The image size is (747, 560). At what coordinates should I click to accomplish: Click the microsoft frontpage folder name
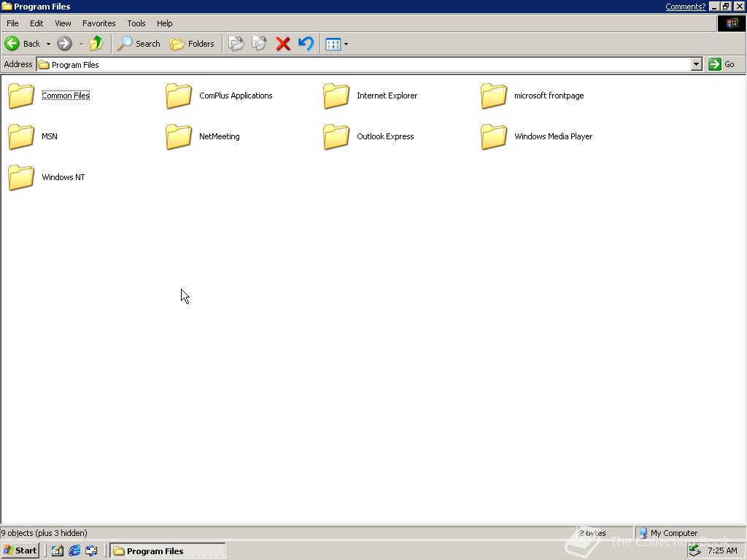[549, 96]
